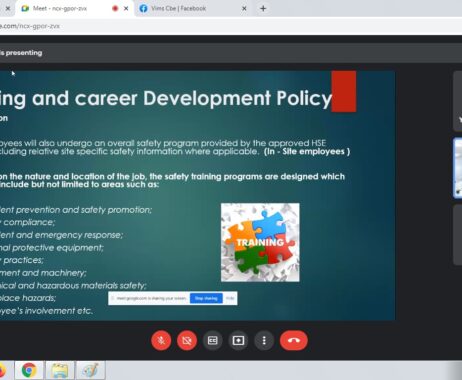The image size is (462, 380).
Task: Toggle the microphone mute button
Action: click(161, 340)
